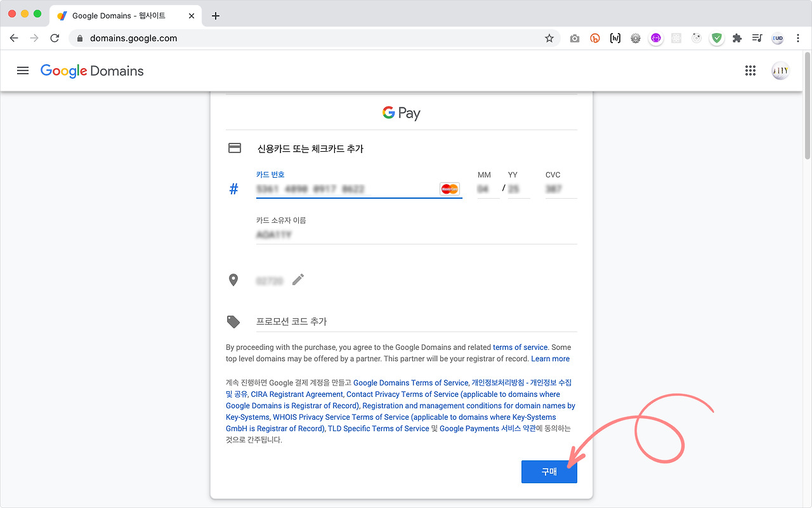Open the media playlist control
812x508 pixels.
[x=757, y=38]
